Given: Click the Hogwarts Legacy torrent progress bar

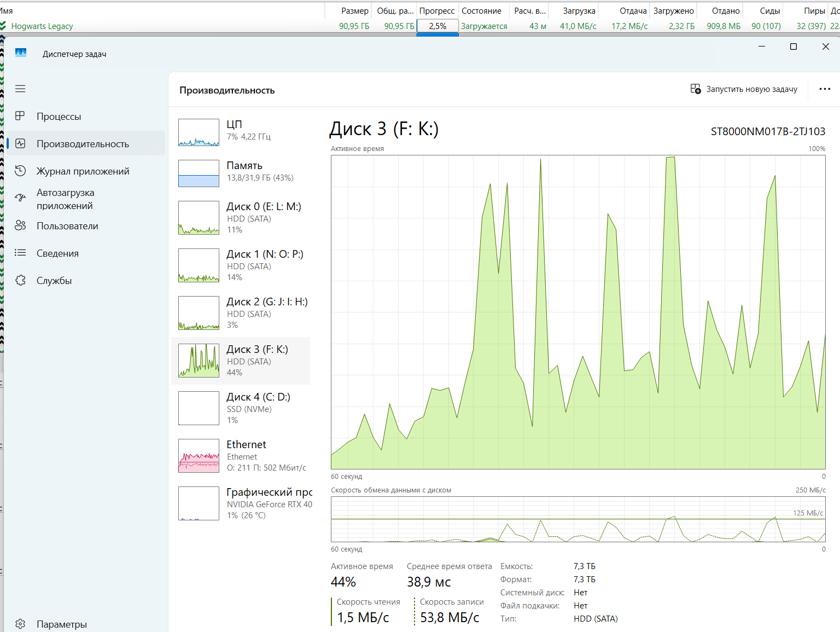Looking at the screenshot, I should click(437, 26).
